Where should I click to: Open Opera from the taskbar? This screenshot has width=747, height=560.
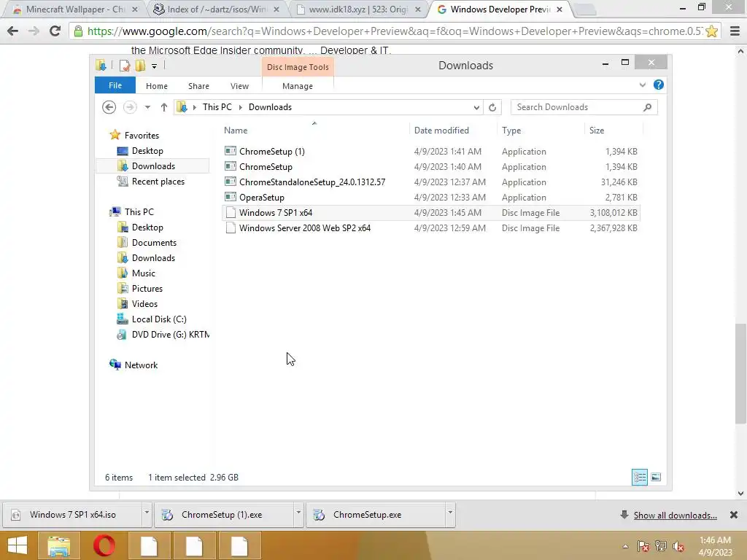[x=104, y=545]
